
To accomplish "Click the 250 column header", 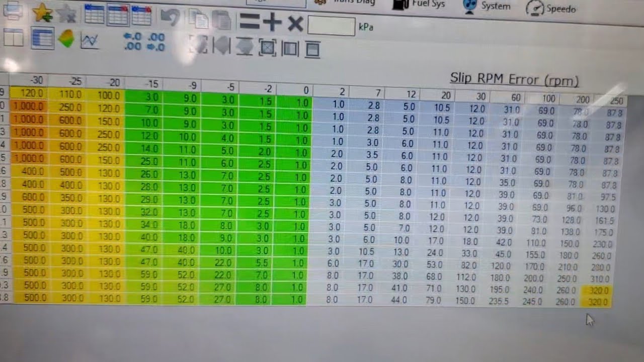I will 609,101.
